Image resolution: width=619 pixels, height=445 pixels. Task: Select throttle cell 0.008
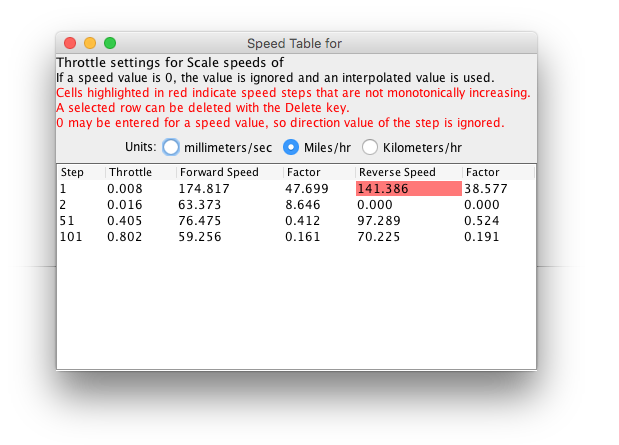tap(141, 188)
